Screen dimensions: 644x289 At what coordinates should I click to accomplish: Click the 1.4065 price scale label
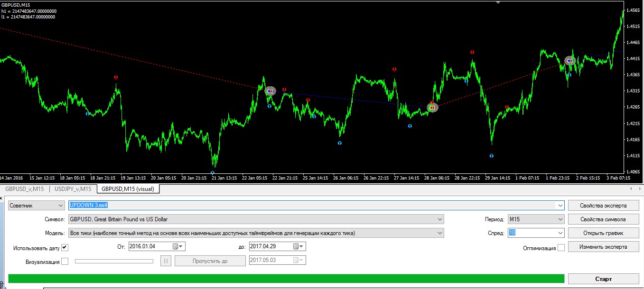[634, 172]
